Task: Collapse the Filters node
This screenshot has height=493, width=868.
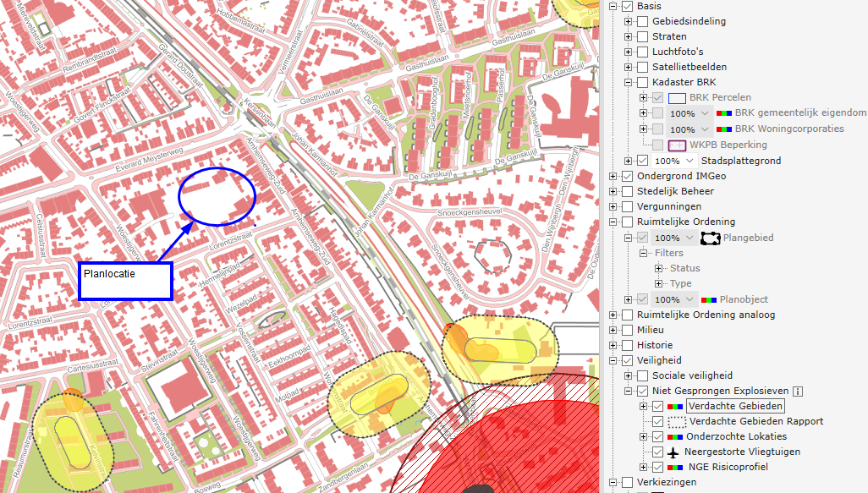Action: tap(643, 254)
